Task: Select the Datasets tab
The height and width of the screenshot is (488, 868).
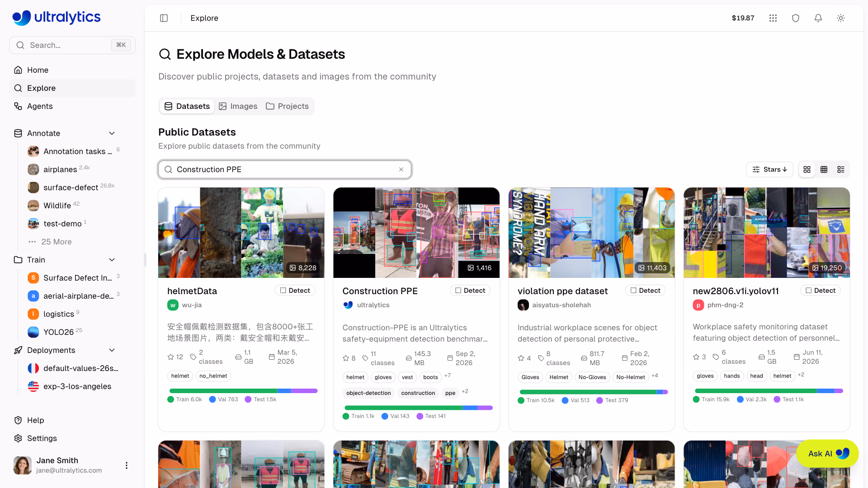Action: (187, 106)
